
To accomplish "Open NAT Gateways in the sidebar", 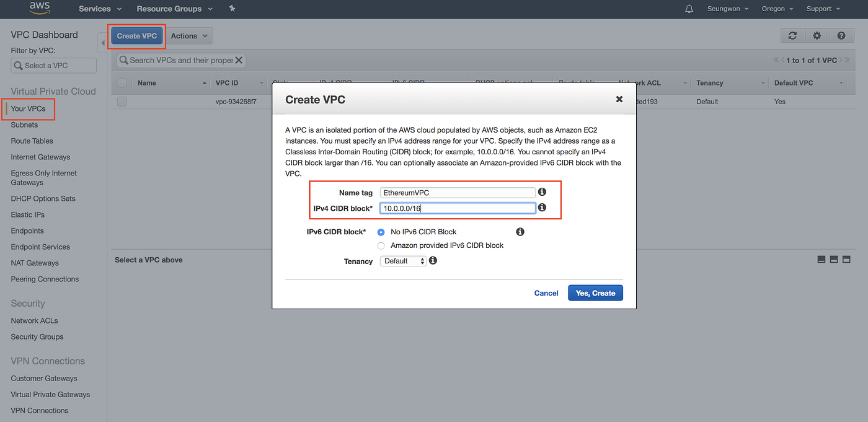I will pos(35,263).
